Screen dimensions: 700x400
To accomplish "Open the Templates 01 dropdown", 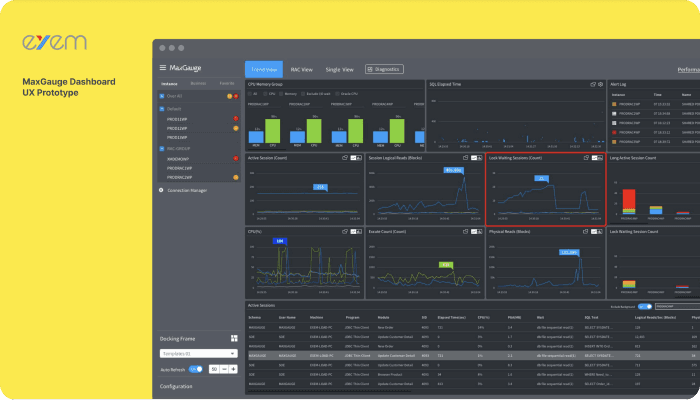I will pos(197,354).
